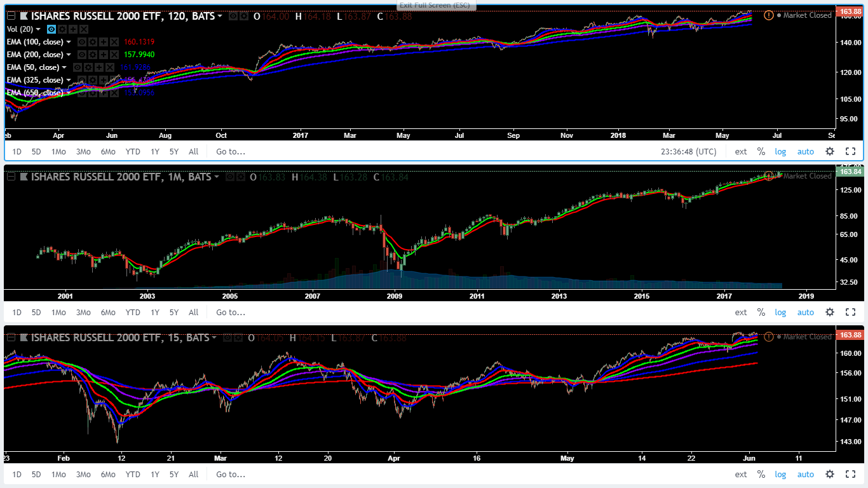Toggle ext hours on the 120 chart
Image resolution: width=868 pixels, height=488 pixels.
741,151
